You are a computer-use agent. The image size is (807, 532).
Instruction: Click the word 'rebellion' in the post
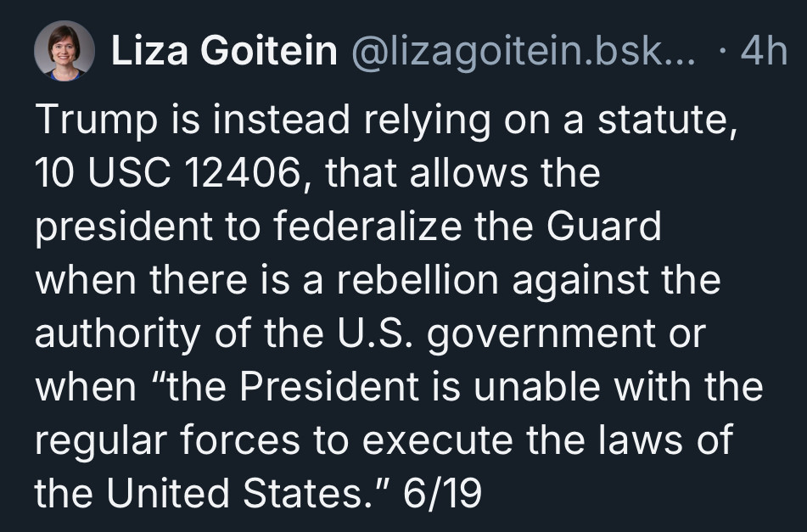pyautogui.click(x=418, y=280)
